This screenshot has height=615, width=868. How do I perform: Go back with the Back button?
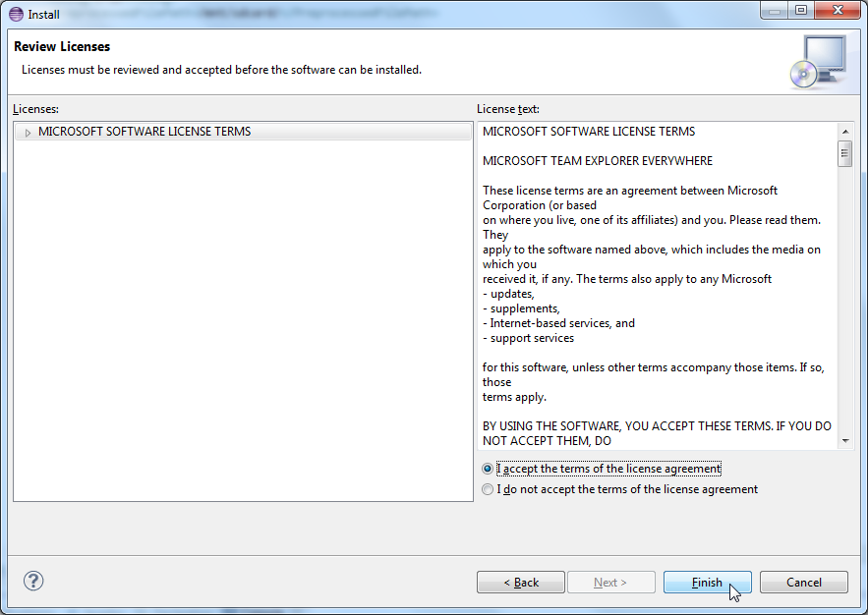coord(521,583)
